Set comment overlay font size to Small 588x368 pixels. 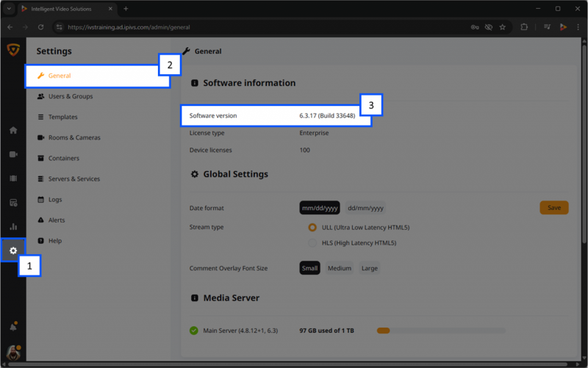309,268
